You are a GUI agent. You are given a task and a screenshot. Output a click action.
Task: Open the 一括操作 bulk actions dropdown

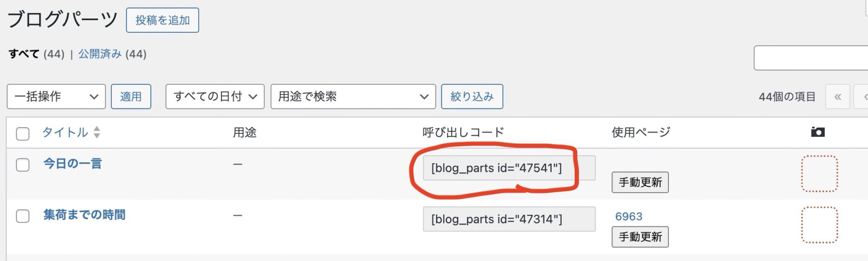pyautogui.click(x=56, y=97)
